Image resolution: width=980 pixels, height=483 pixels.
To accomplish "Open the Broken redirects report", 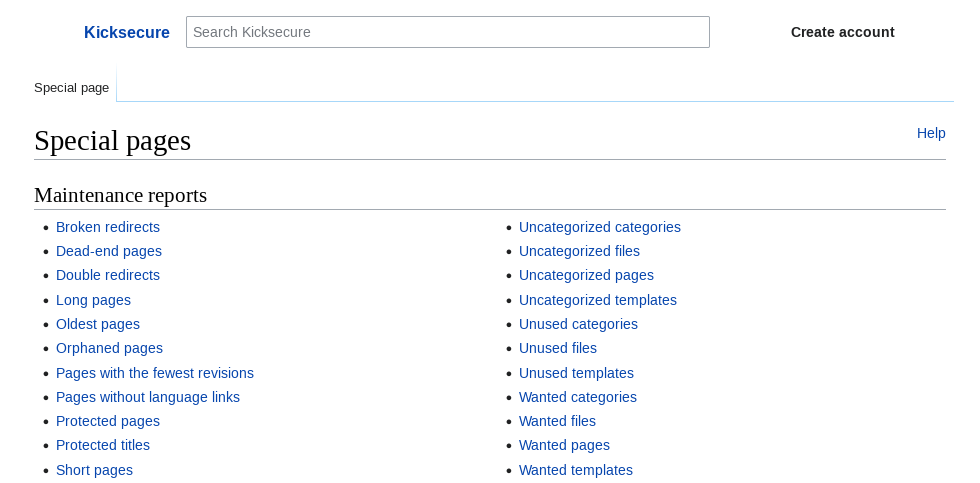I will pos(108,227).
